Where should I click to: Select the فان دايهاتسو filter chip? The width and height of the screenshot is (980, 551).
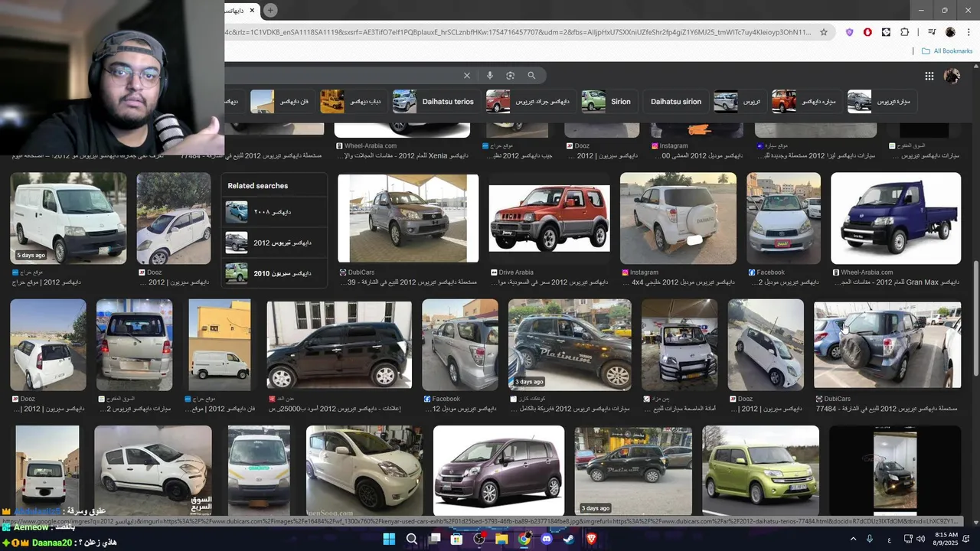pyautogui.click(x=283, y=102)
